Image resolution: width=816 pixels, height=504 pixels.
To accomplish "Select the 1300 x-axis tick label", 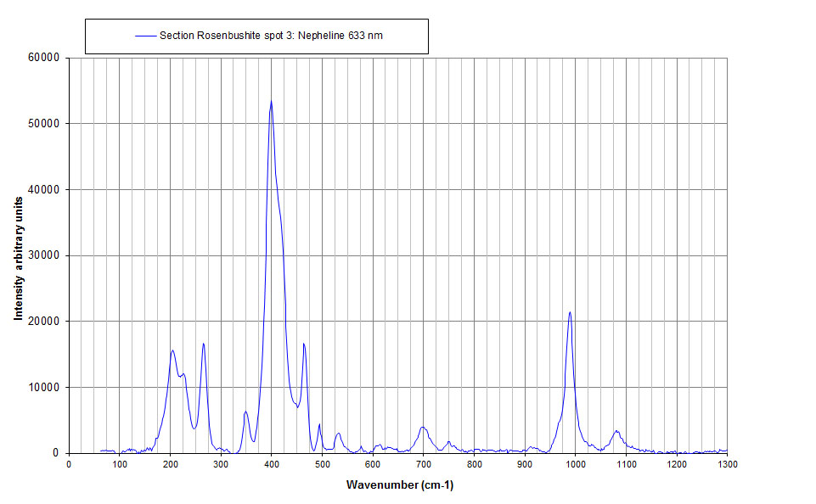I will point(728,464).
